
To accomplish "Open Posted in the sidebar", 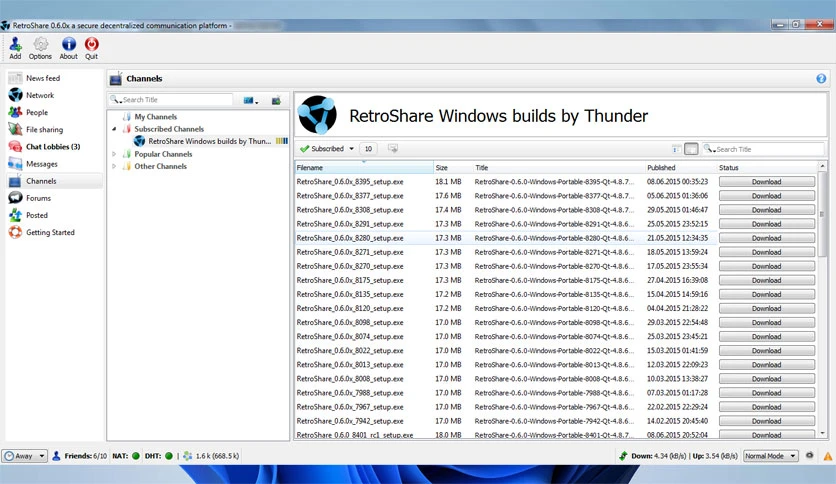I will (54, 215).
